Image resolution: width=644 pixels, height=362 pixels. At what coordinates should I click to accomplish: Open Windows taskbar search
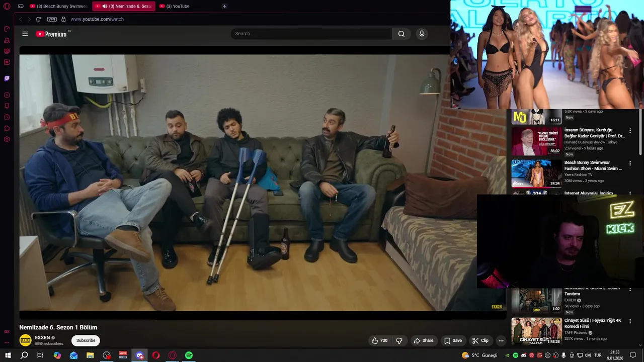pyautogui.click(x=24, y=355)
